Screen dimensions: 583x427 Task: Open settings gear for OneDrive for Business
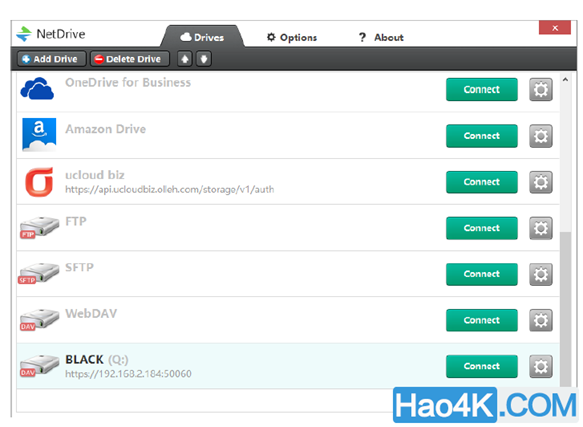[x=541, y=90]
